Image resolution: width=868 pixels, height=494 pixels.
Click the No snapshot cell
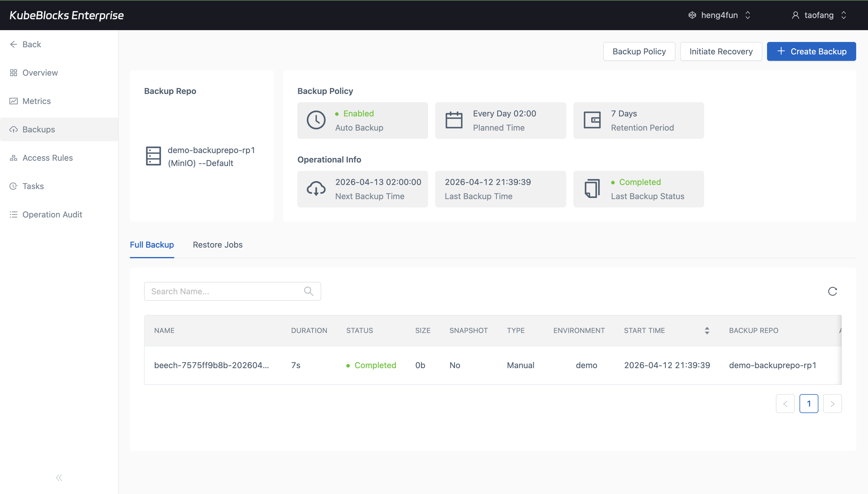454,365
